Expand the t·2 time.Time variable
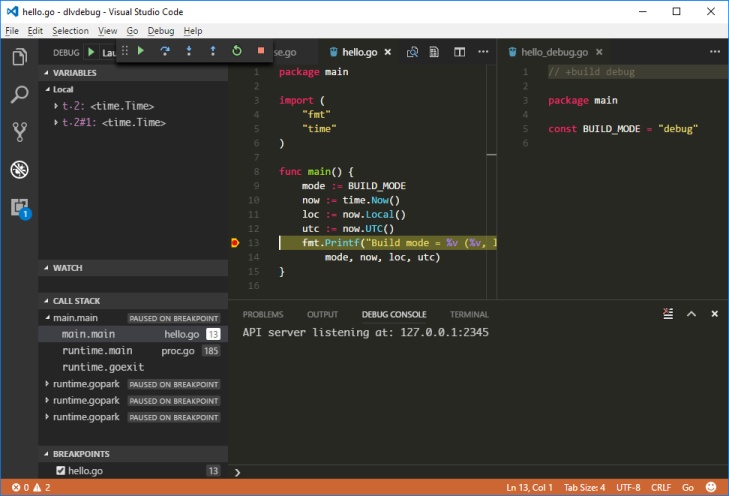The height and width of the screenshot is (496, 729). pos(56,106)
